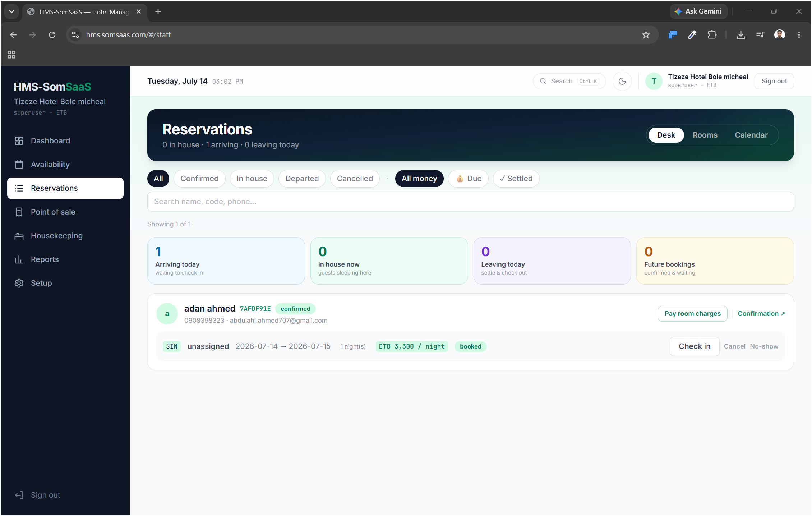Select the Desk view tab
This screenshot has height=516, width=812.
[x=666, y=135]
